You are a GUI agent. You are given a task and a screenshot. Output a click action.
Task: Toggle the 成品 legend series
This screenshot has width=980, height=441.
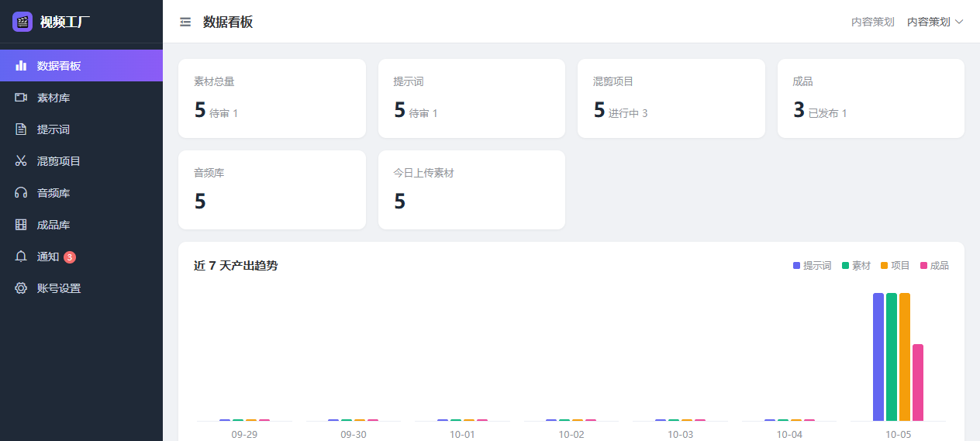click(x=934, y=266)
